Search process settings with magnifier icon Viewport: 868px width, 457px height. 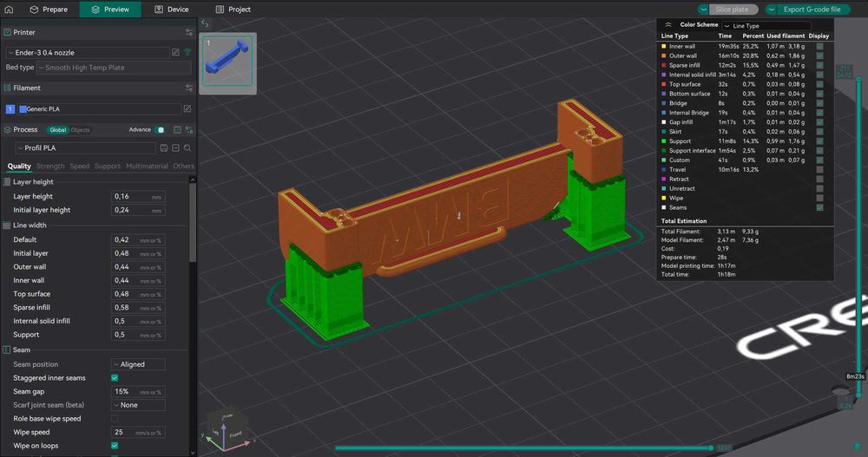(187, 147)
